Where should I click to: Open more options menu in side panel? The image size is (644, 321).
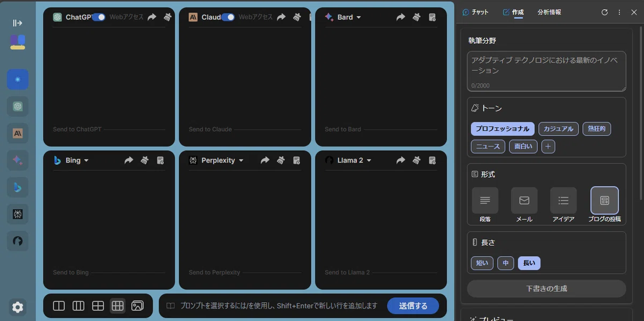tap(619, 12)
